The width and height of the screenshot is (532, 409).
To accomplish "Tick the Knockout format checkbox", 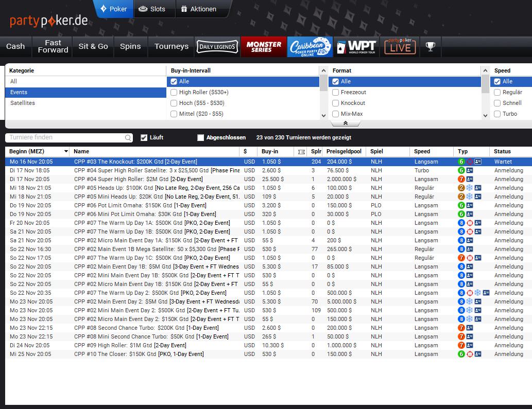I will pyautogui.click(x=336, y=103).
